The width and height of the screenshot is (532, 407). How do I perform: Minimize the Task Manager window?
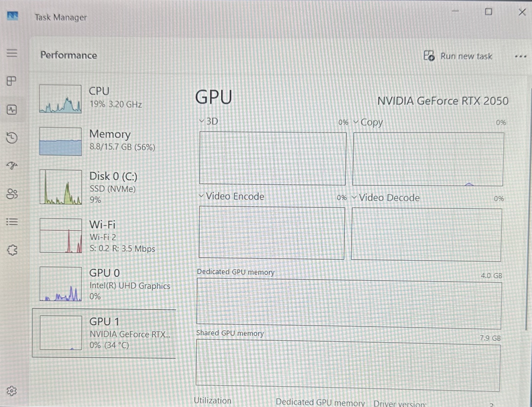(x=455, y=11)
